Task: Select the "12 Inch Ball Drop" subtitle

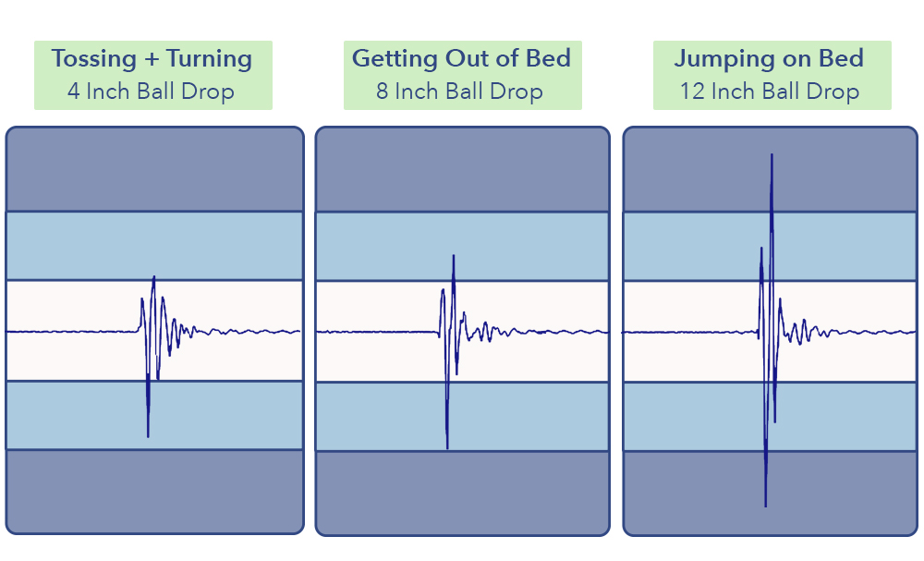Action: point(770,91)
